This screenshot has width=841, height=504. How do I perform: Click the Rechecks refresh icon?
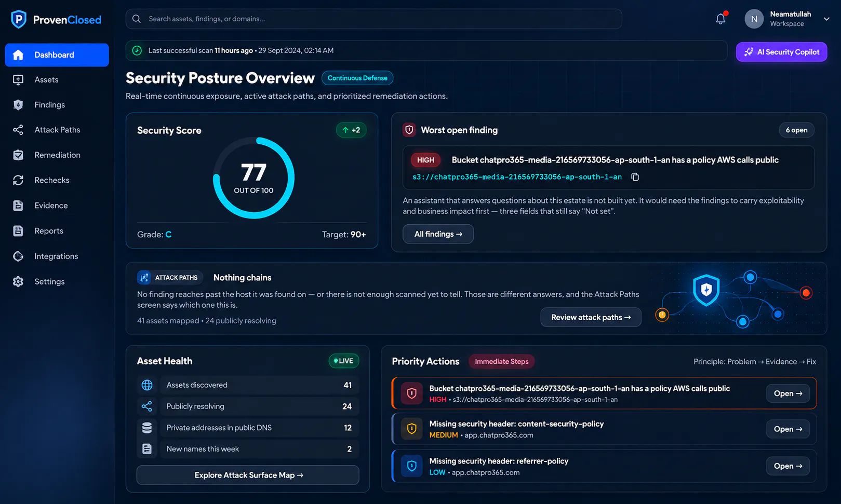18,180
